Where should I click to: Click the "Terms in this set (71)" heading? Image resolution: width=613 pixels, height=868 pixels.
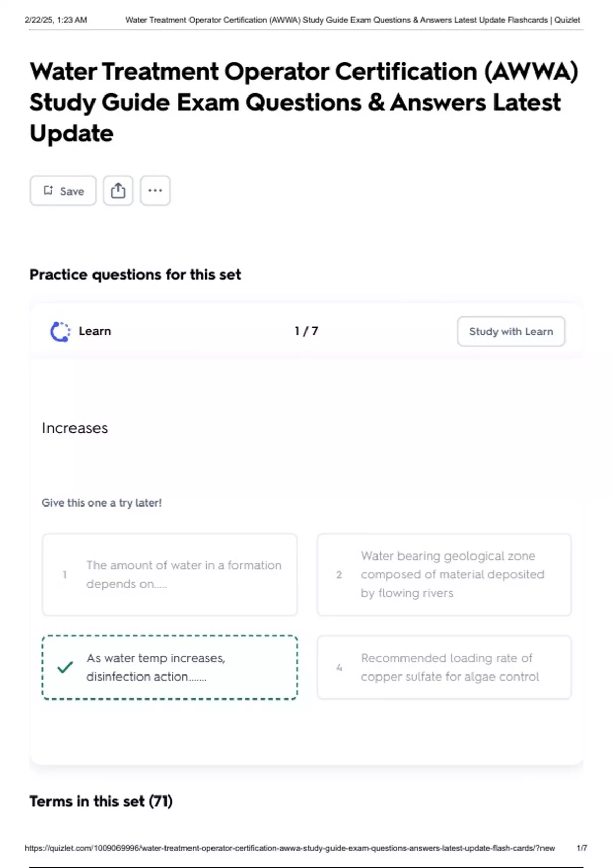pyautogui.click(x=101, y=801)
